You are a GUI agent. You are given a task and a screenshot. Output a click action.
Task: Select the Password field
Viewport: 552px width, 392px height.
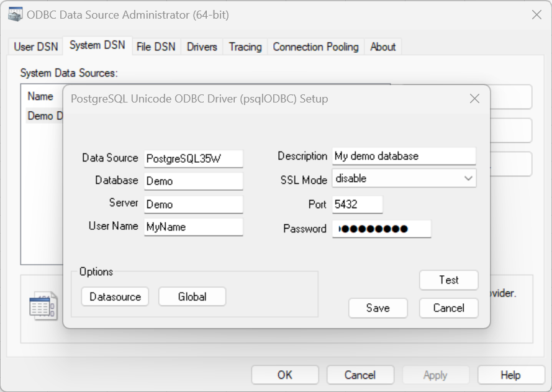381,229
